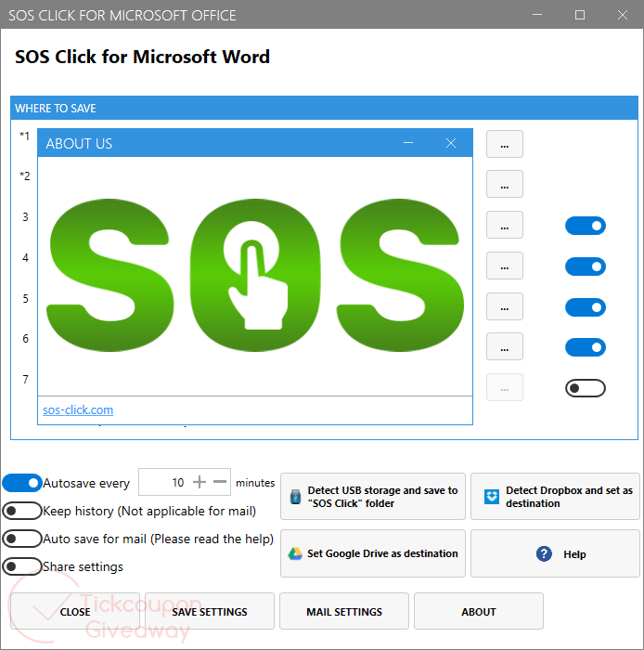Decrease autosave minutes with minus
Viewport: 644px width, 650px height.
click(220, 482)
